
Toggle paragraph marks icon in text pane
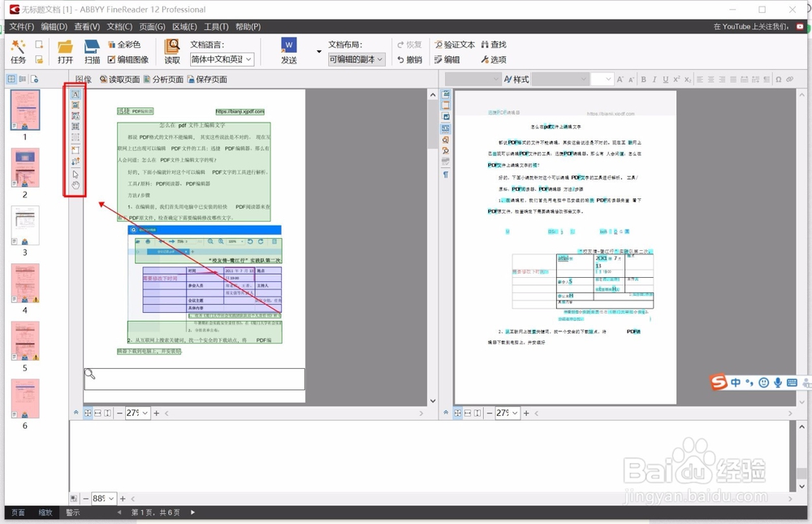tap(445, 175)
